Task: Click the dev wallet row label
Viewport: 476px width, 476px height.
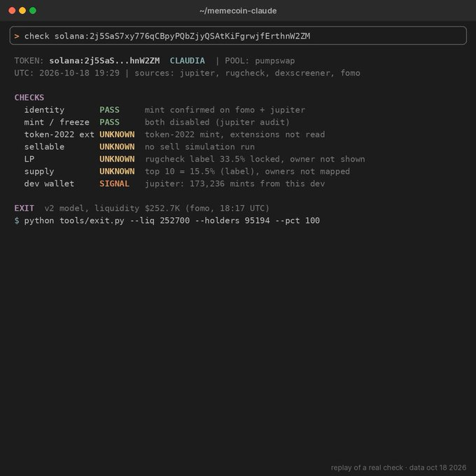Action: pyautogui.click(x=49, y=183)
